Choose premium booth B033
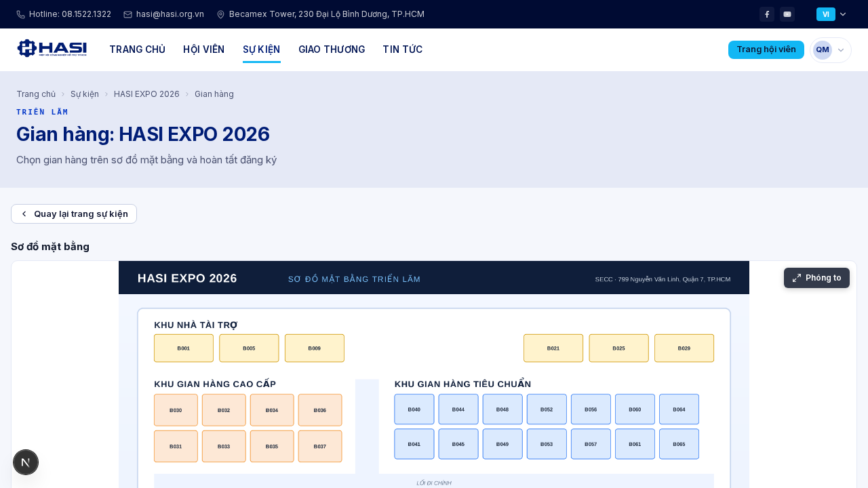The width and height of the screenshot is (868, 488). coord(224,447)
